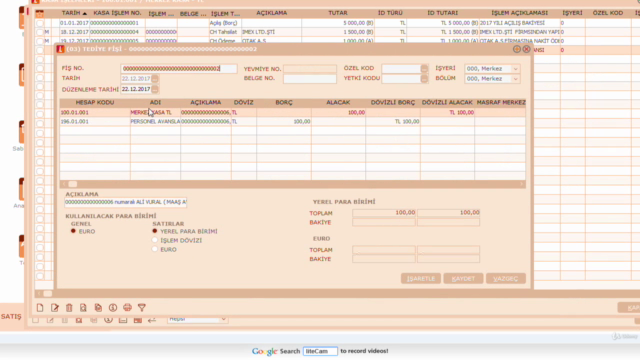The image size is (640, 360).
Task: Tick the row checkbox for 19.12.2017 entry
Action: click(40, 41)
